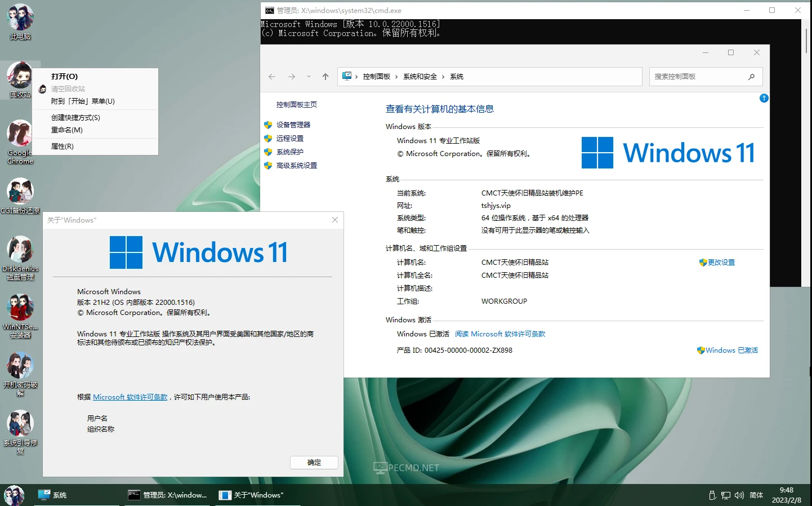Expand chevron after 系统和安全 in address bar
This screenshot has height=506, width=812.
pyautogui.click(x=443, y=77)
